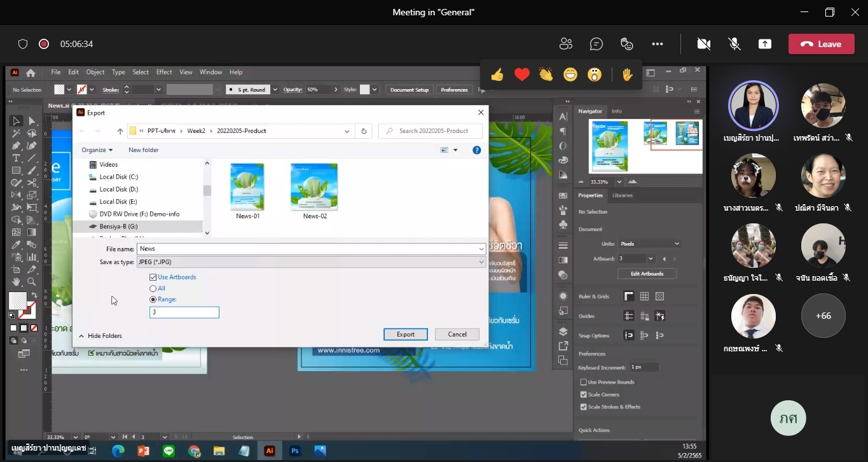Viewport: 868px width, 462px height.
Task: Uncheck Scale Corners checkbox
Action: click(x=583, y=395)
